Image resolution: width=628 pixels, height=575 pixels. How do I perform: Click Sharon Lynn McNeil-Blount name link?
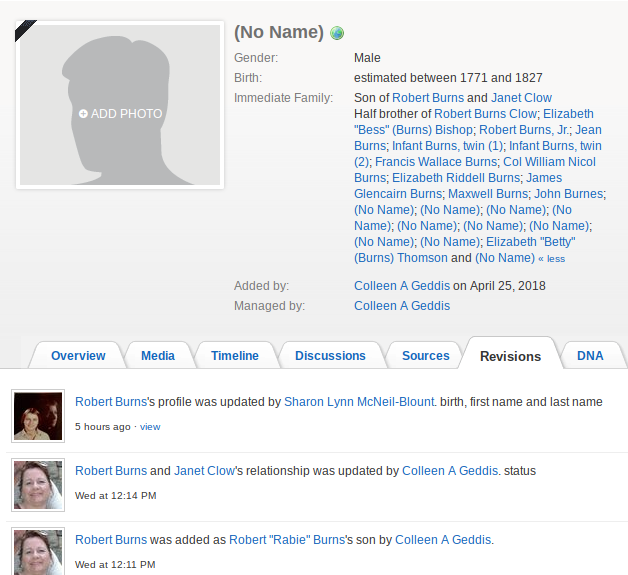359,402
